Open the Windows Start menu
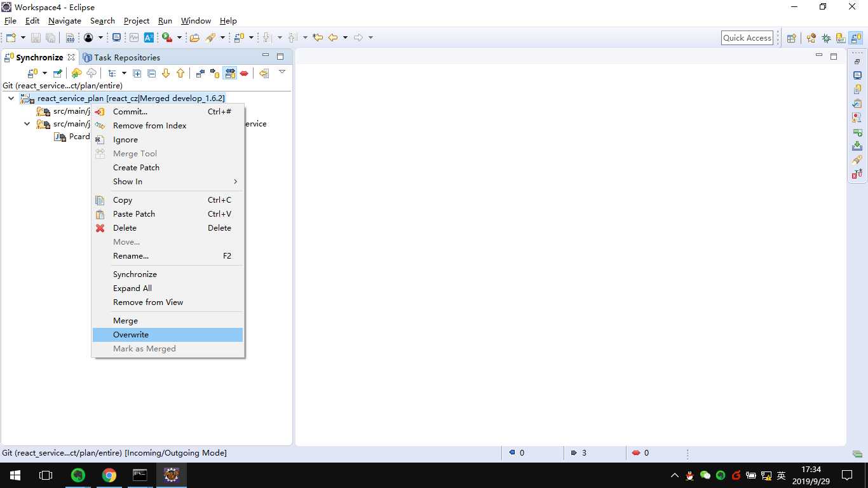This screenshot has width=868, height=488. [15, 475]
